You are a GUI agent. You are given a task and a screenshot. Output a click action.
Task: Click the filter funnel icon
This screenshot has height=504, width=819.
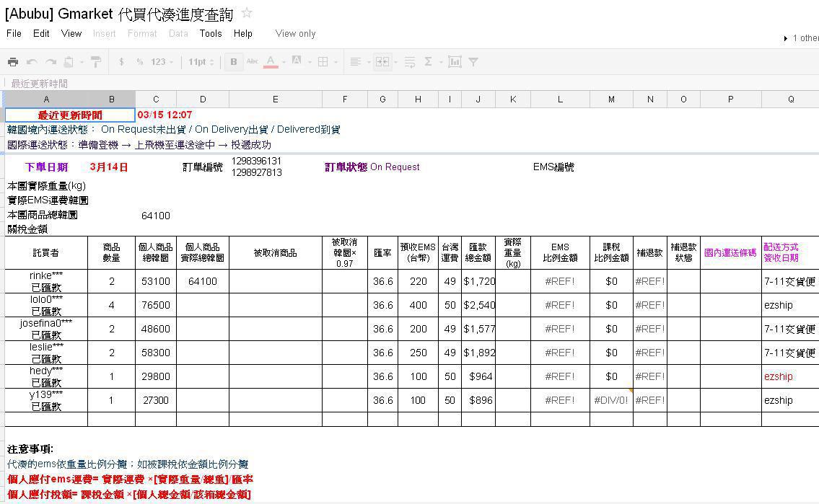tap(473, 62)
